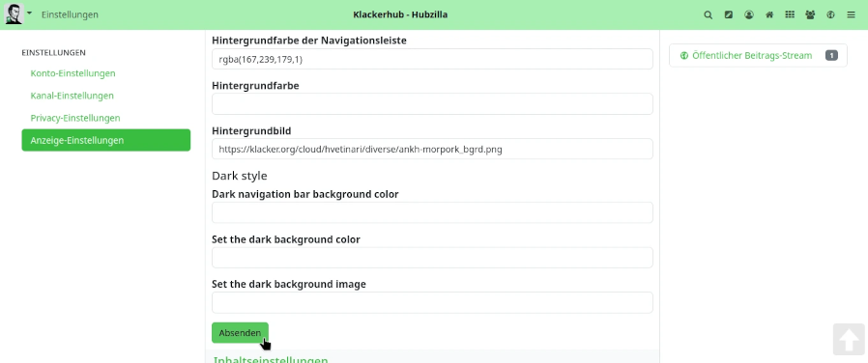Focus the Hintergrundbild URL field
868x363 pixels.
tap(432, 150)
